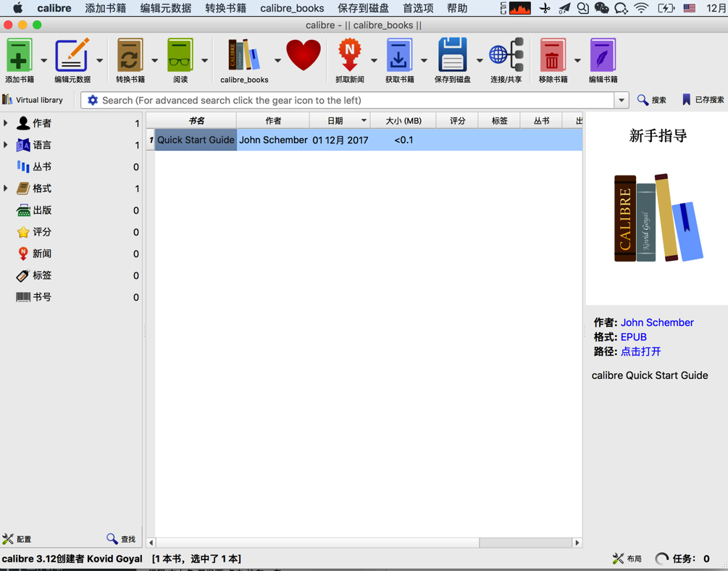Select the Quick Start Guide book row

(364, 140)
